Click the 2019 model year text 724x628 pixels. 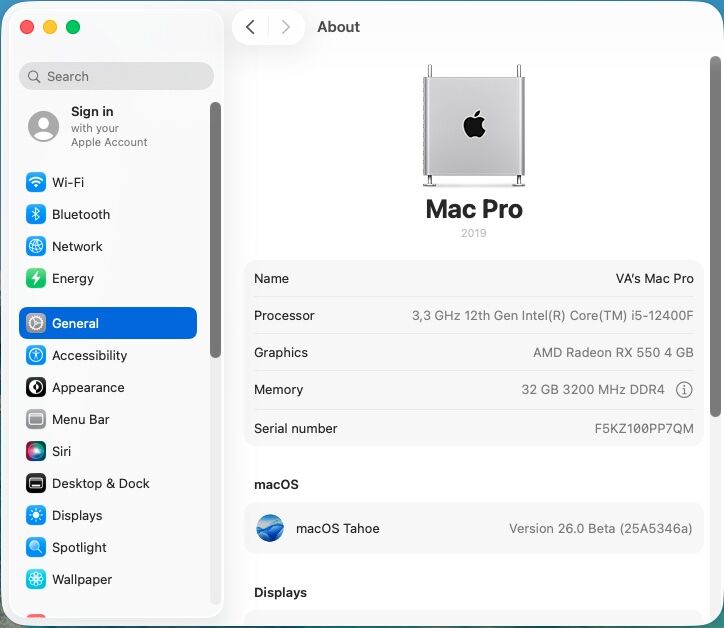pos(474,233)
